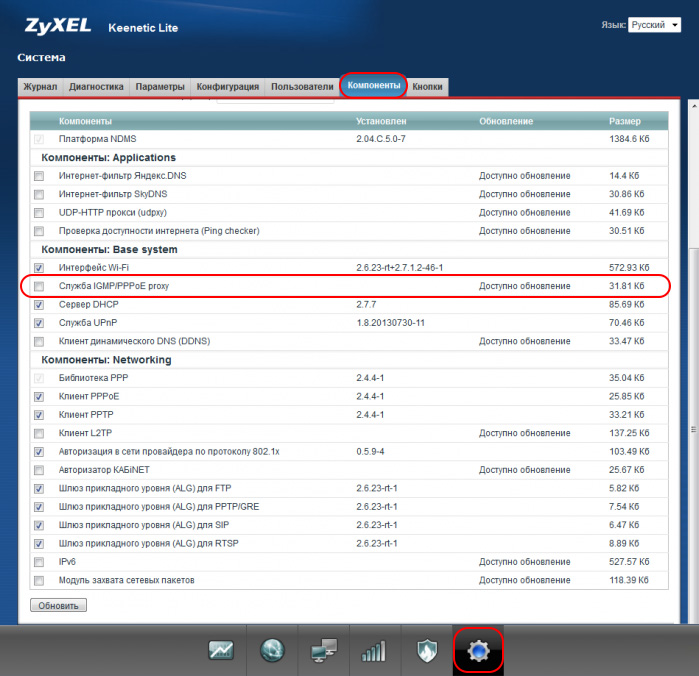Uncheck the Сервер DHCP component

pos(39,305)
